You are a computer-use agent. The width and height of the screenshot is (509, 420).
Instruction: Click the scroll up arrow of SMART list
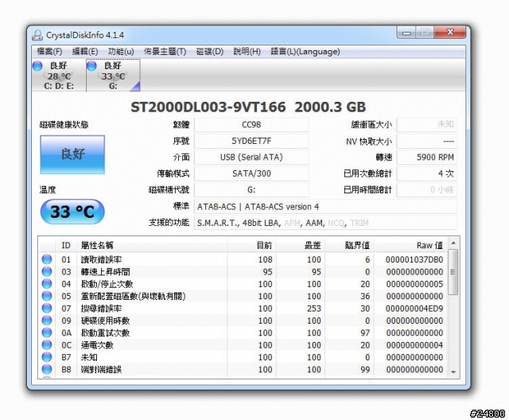453,243
